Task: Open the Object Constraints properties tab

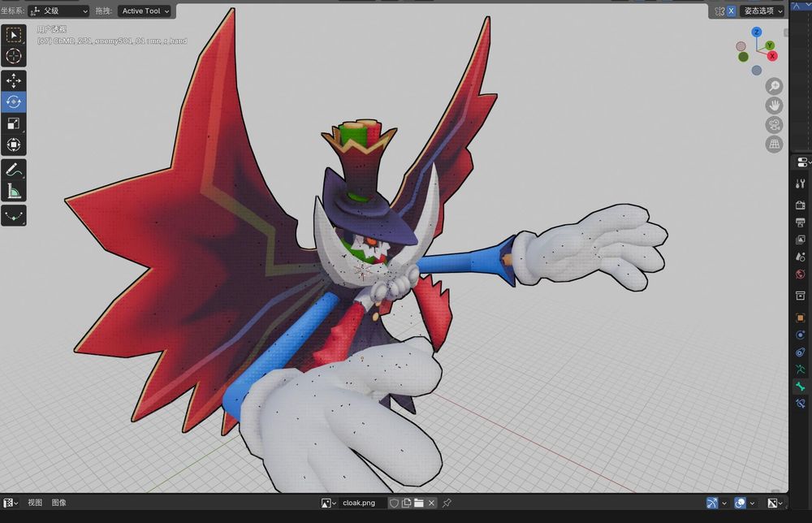Action: click(800, 352)
